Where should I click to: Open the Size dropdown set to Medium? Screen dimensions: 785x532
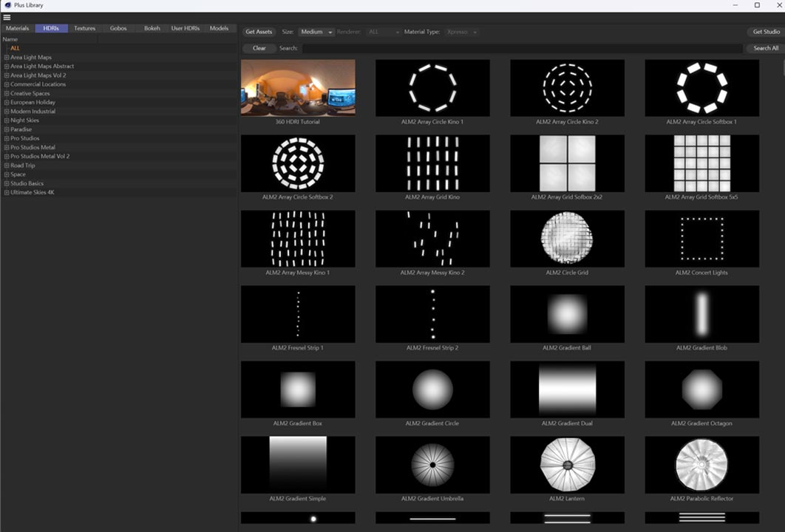coord(316,33)
